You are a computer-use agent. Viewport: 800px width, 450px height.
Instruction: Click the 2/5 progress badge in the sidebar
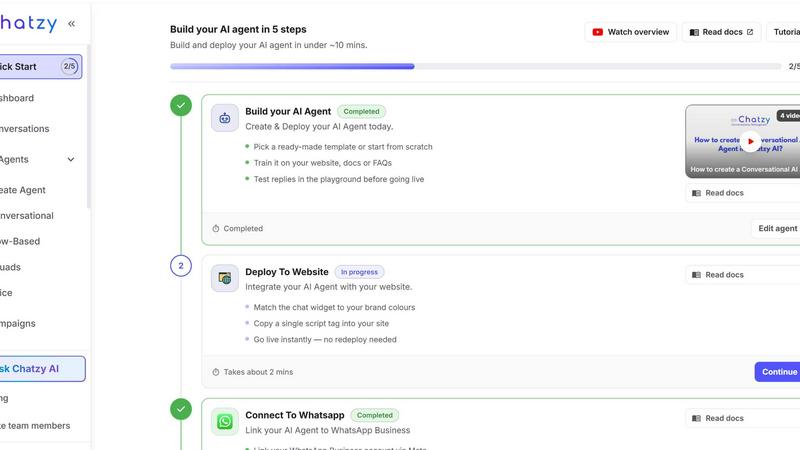pyautogui.click(x=69, y=66)
